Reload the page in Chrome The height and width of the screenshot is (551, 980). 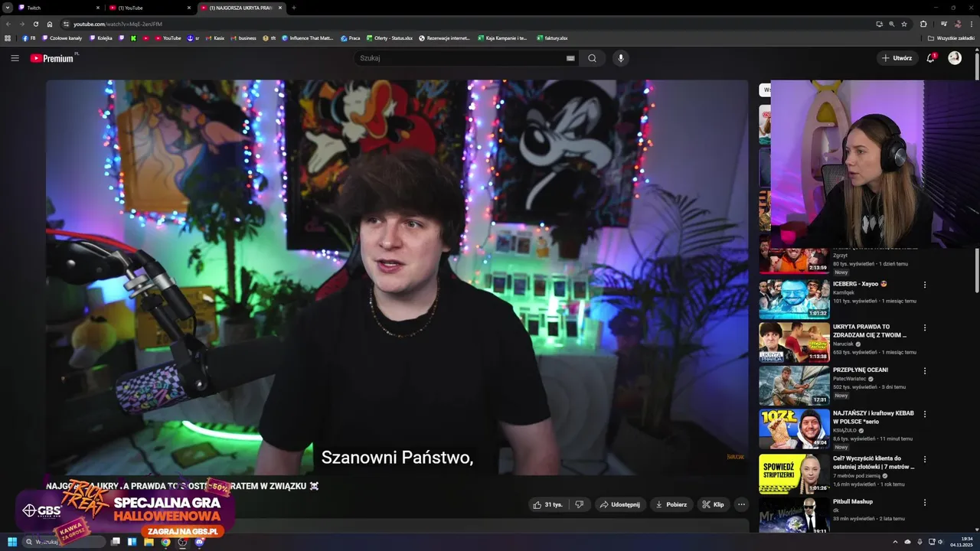pyautogui.click(x=36, y=24)
